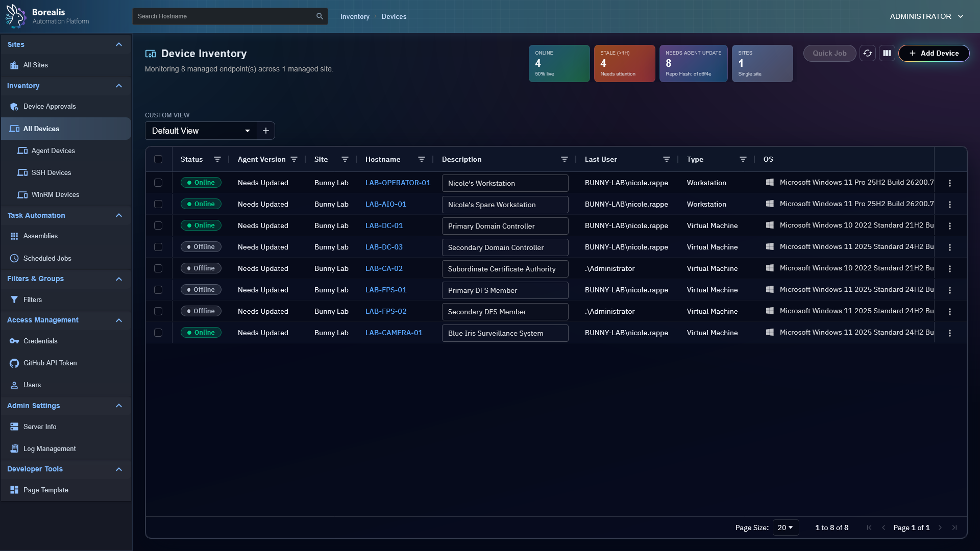Click the Status column filter icon

tap(217, 159)
